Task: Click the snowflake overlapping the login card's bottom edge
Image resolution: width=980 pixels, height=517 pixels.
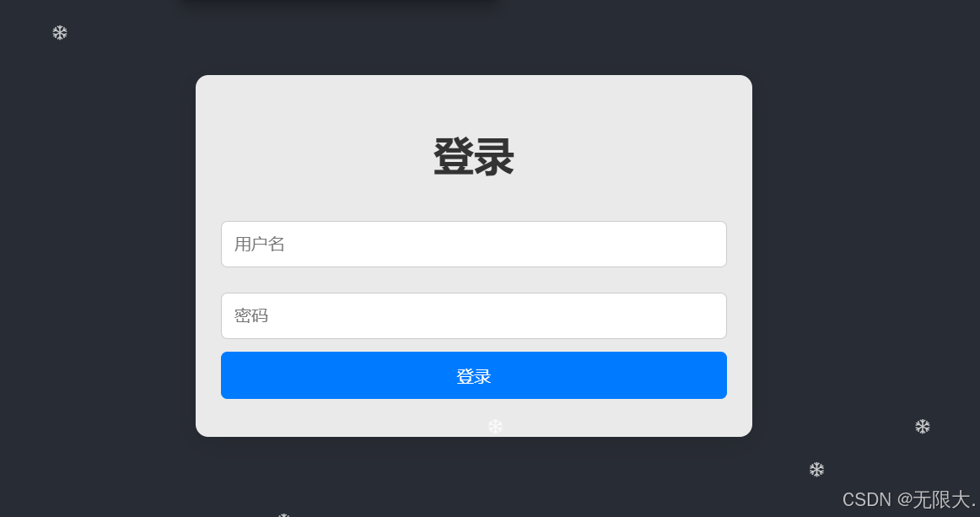Action: (495, 427)
